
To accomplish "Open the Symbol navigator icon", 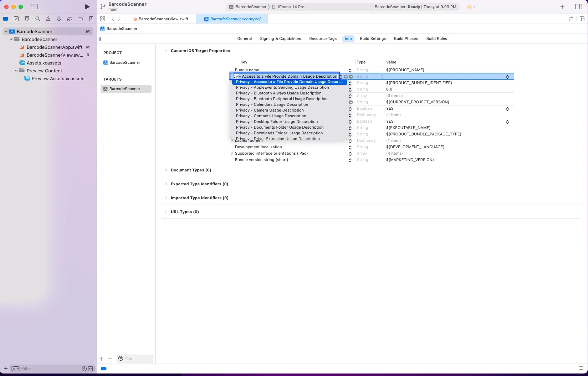I will 27,19.
